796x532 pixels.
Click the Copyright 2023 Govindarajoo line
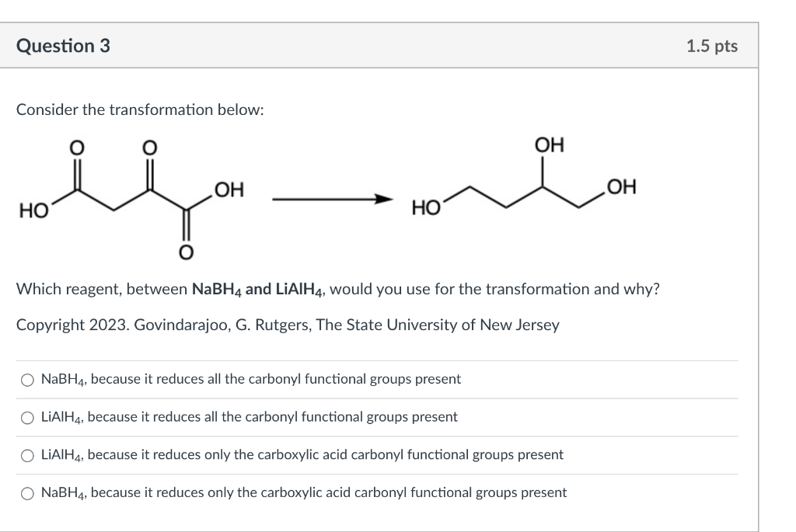click(x=288, y=325)
